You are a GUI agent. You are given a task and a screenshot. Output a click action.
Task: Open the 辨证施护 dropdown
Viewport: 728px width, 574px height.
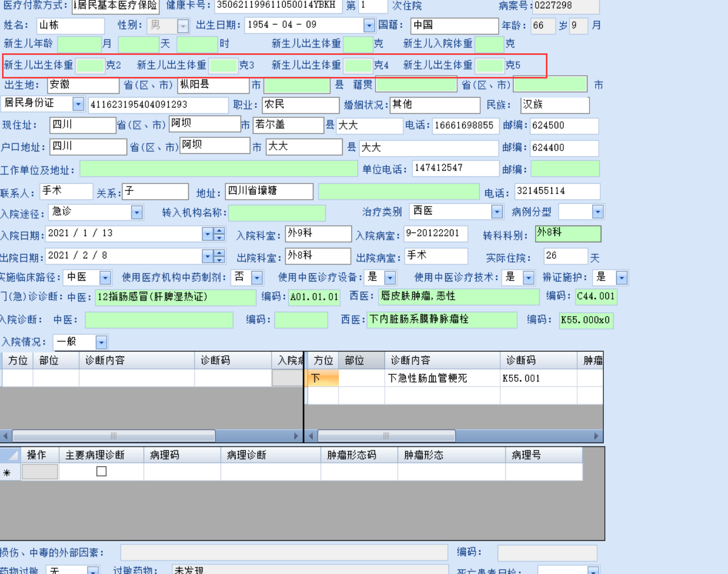(x=621, y=278)
